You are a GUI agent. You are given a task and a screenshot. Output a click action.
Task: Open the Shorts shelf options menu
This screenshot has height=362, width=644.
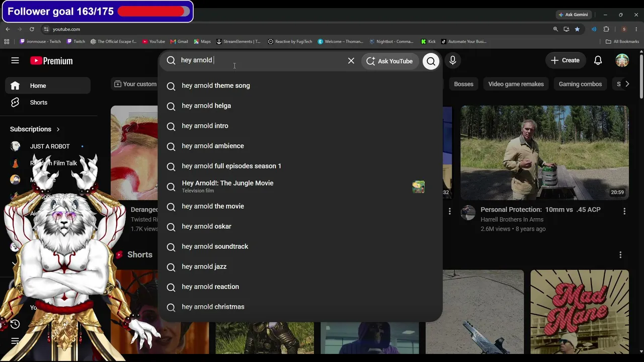point(620,255)
